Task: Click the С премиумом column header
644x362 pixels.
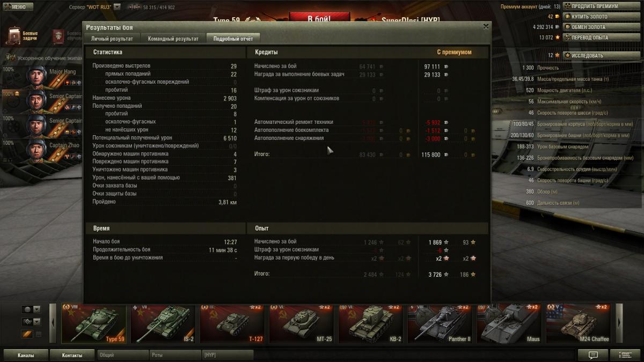Action: coord(454,52)
